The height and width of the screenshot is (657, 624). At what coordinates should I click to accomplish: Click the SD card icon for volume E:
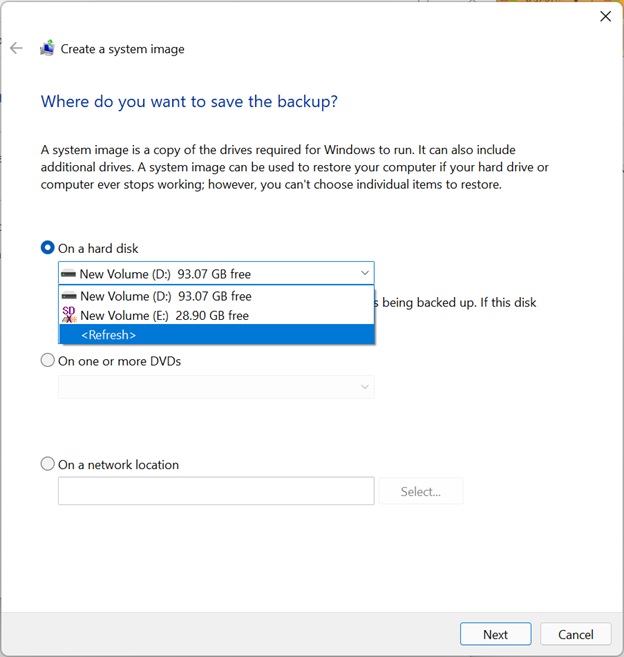click(x=69, y=315)
